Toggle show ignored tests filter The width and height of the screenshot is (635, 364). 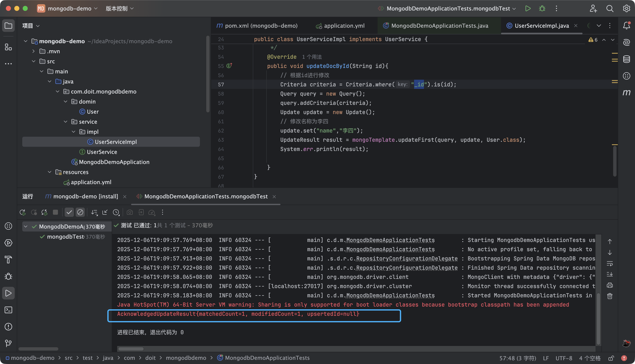tap(80, 212)
